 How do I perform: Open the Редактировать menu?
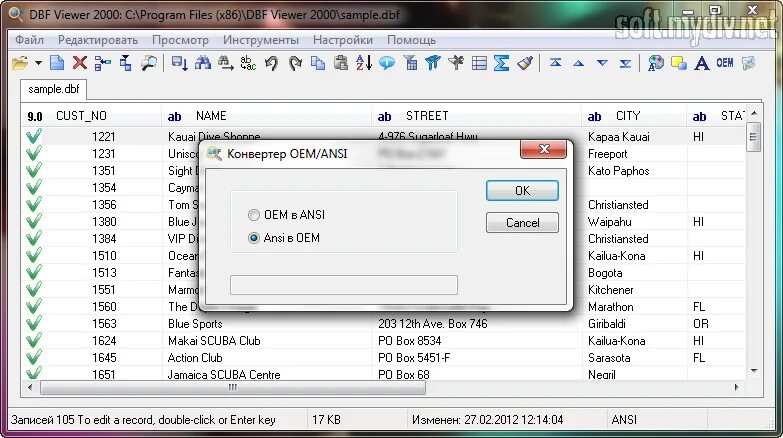click(98, 40)
